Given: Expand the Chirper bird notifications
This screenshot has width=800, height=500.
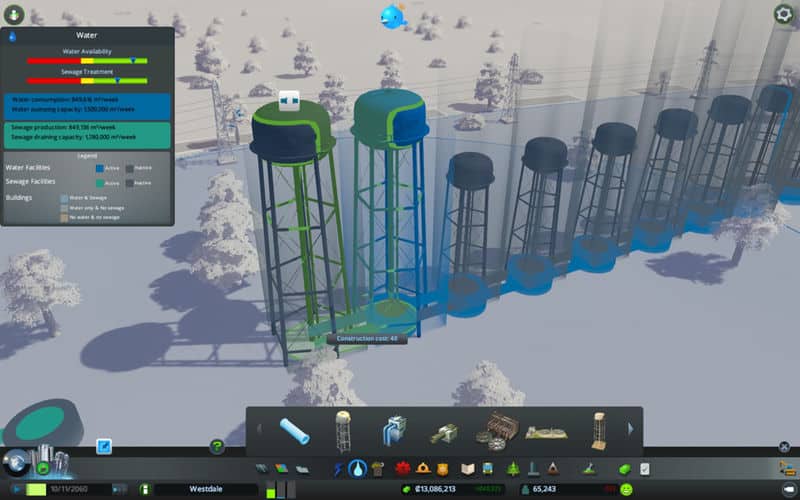Looking at the screenshot, I should pos(391,17).
